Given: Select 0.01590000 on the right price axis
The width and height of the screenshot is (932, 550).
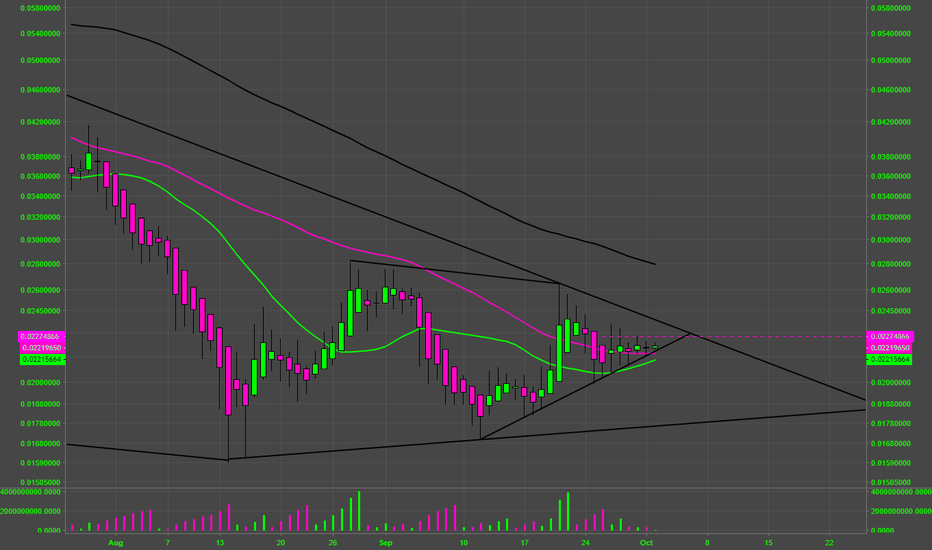Looking at the screenshot, I should (x=890, y=463).
